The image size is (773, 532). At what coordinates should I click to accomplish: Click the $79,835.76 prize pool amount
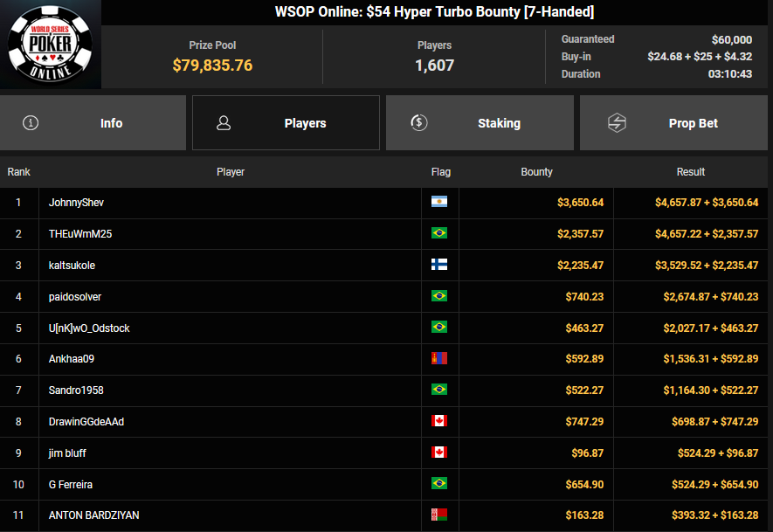[x=212, y=66]
